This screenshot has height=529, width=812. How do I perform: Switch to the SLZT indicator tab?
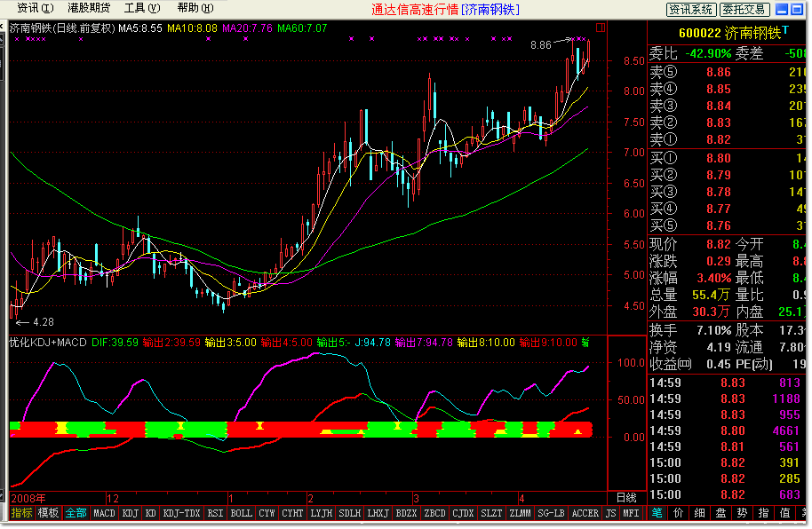[492, 513]
